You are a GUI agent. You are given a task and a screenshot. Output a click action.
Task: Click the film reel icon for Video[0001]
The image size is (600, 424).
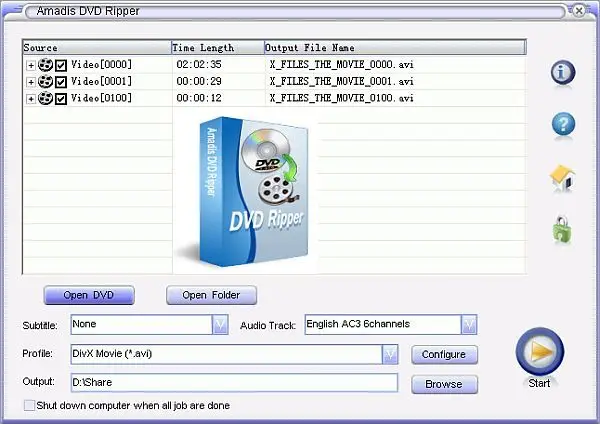click(45, 81)
